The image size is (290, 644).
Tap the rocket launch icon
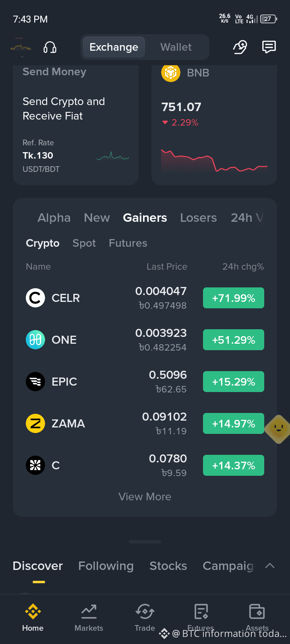click(240, 47)
